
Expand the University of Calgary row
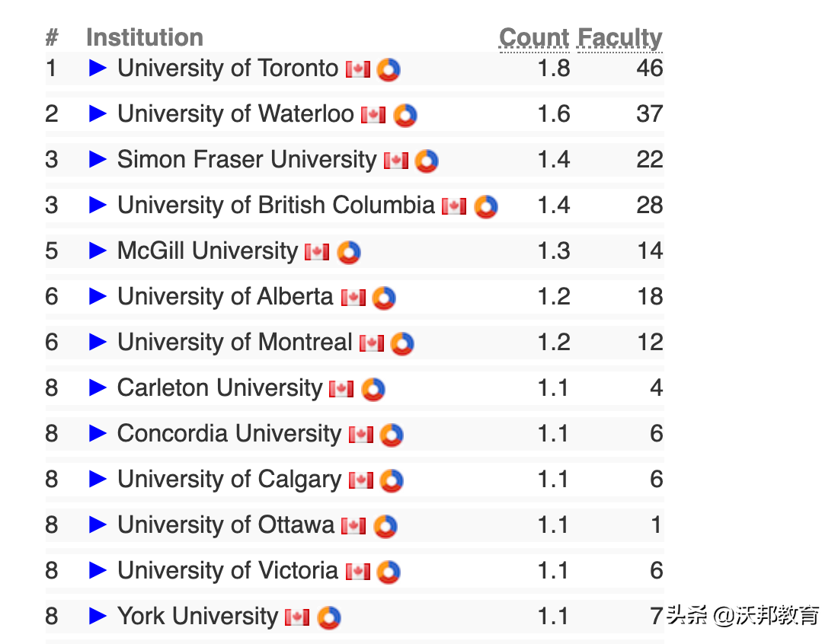tap(98, 480)
